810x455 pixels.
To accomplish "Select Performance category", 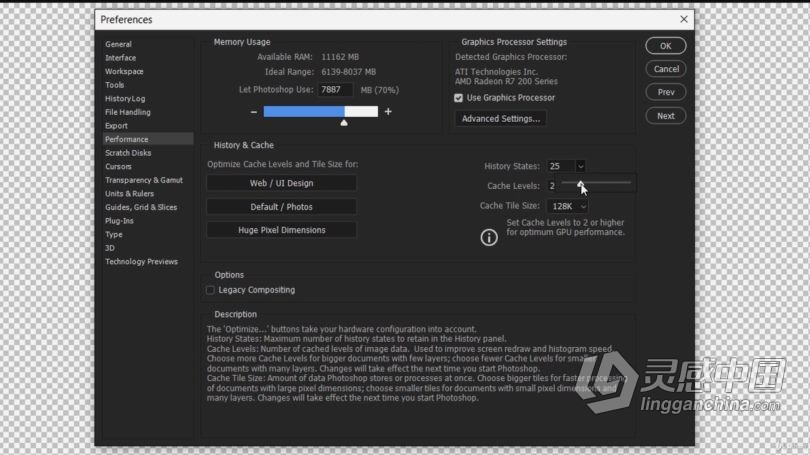I will point(148,139).
